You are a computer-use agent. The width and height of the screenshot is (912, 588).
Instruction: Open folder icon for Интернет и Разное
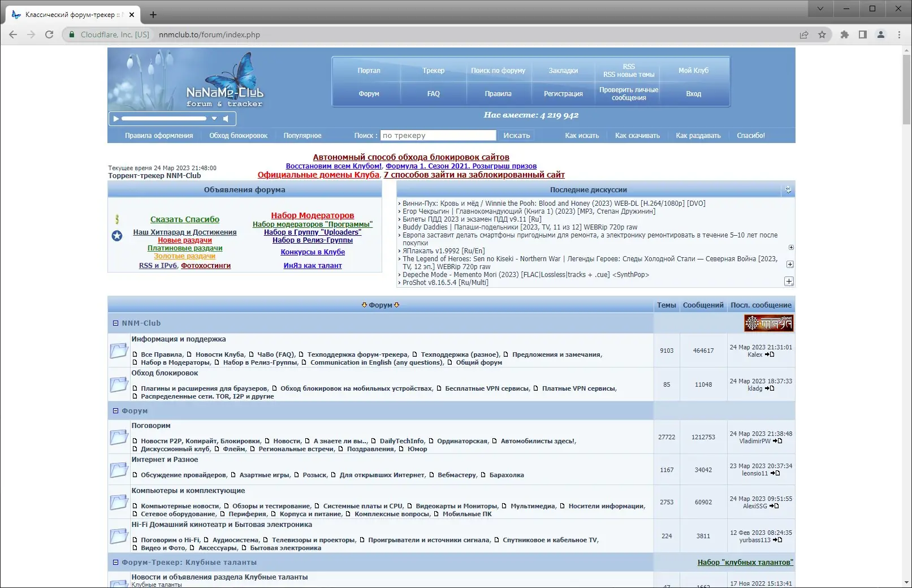point(119,470)
